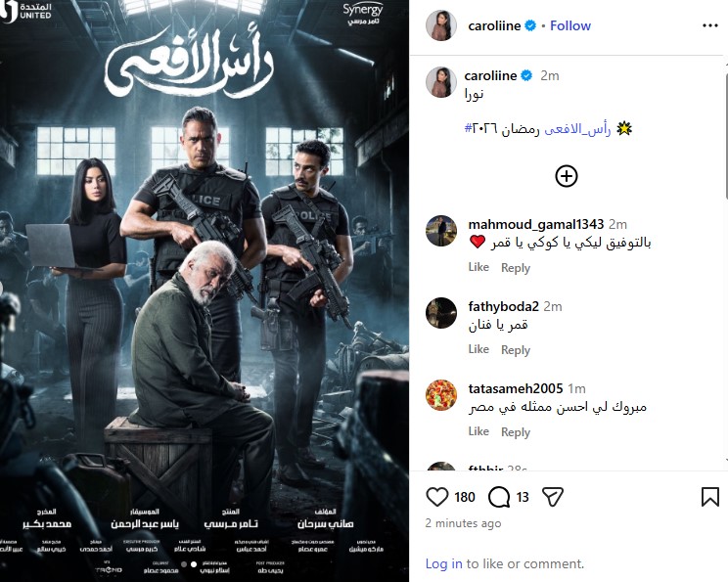Open fathyboda2 profile avatar
Screen dimensions: 728x582
tap(441, 313)
